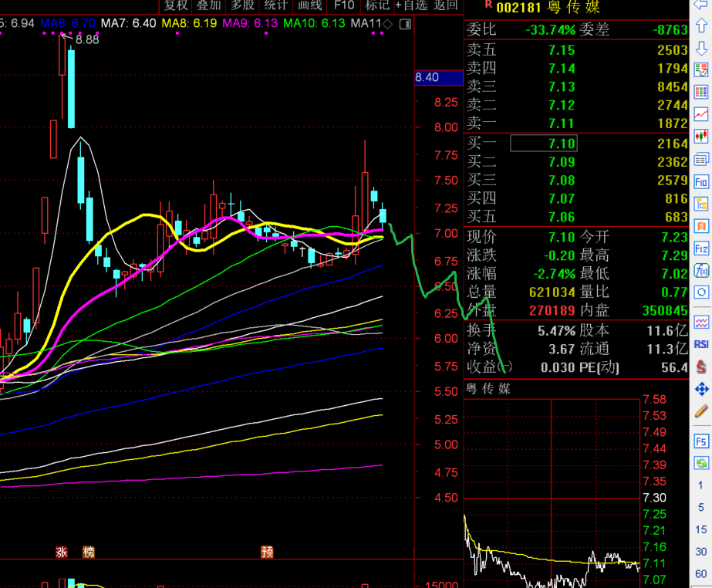Viewport: 712px width, 588px height.
Task: Select the 15 minute period
Action: [x=700, y=529]
